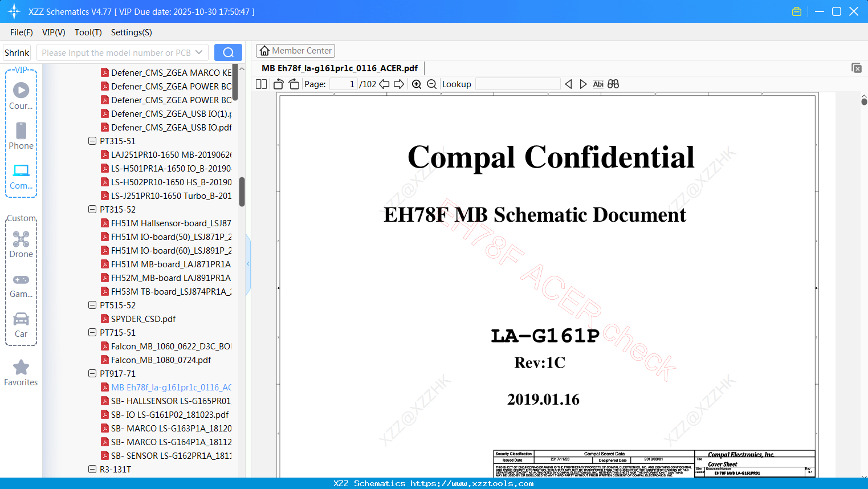Collapse the file tree panel with side handle
Screen dimensions: 868x489
(x=248, y=264)
